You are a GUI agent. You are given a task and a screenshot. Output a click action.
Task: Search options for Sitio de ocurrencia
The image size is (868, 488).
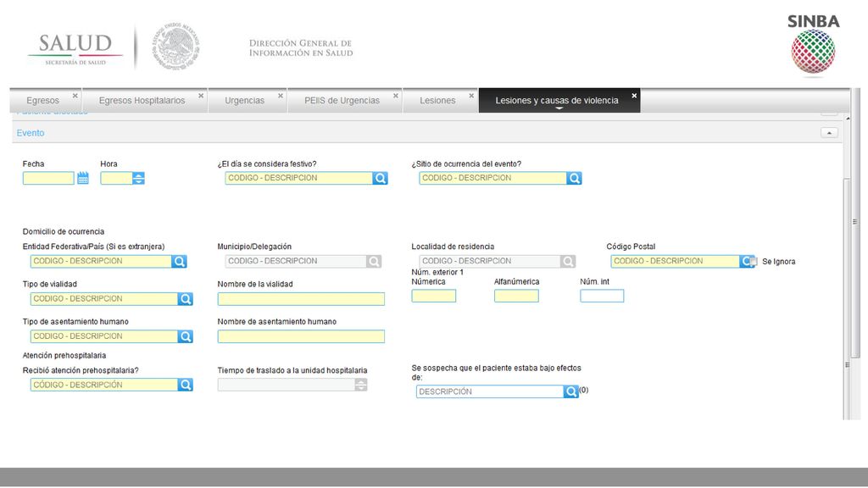574,178
